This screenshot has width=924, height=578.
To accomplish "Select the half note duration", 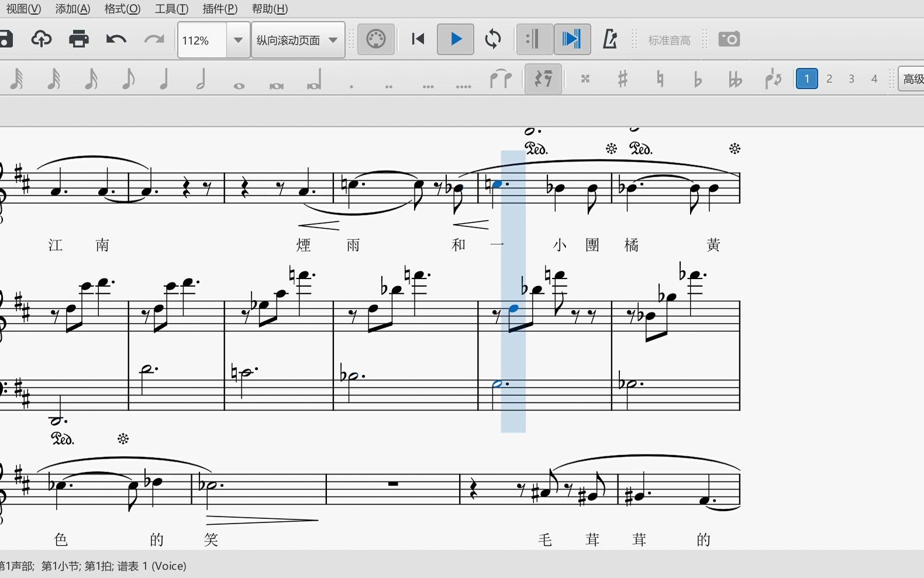I will [x=201, y=78].
